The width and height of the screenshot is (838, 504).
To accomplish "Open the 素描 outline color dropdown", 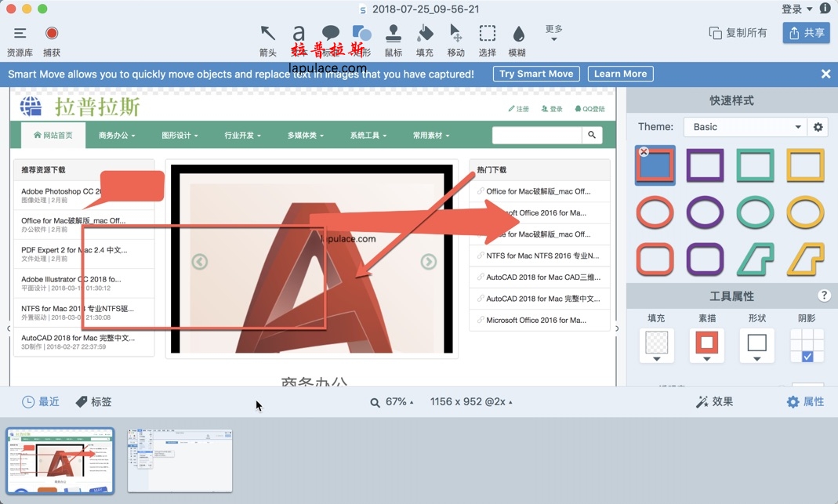I will (x=706, y=346).
